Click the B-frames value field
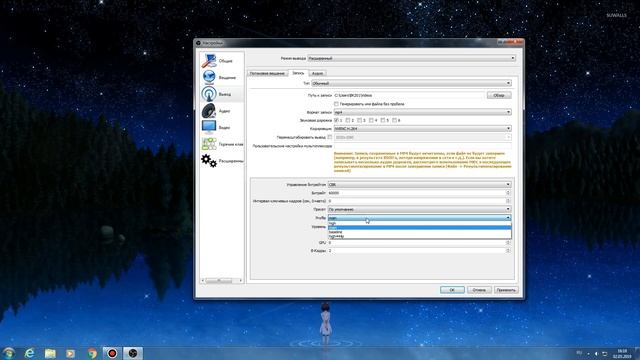Image resolution: width=640 pixels, height=360 pixels. (416, 251)
